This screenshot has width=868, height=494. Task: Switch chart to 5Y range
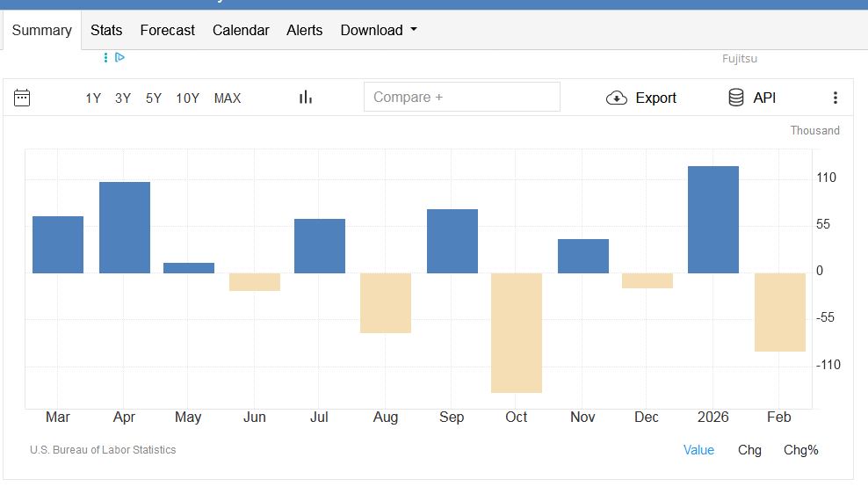(x=154, y=98)
